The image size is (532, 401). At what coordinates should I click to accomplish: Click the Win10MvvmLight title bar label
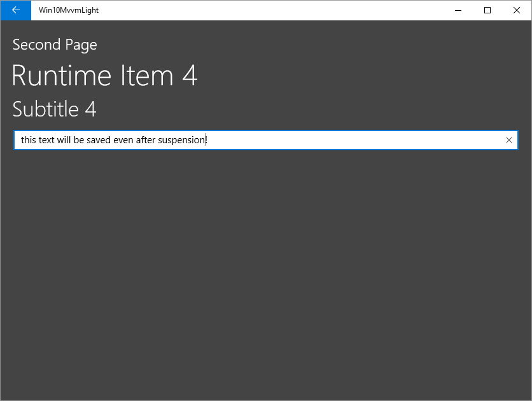(x=68, y=10)
